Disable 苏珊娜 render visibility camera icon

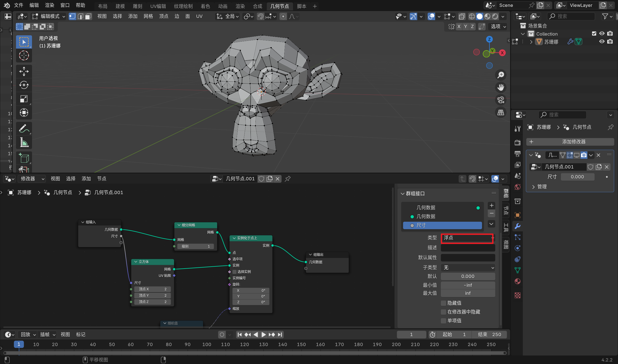click(610, 41)
